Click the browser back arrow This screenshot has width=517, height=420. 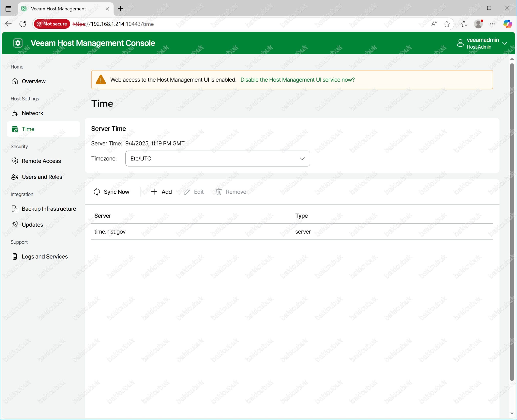pos(8,24)
